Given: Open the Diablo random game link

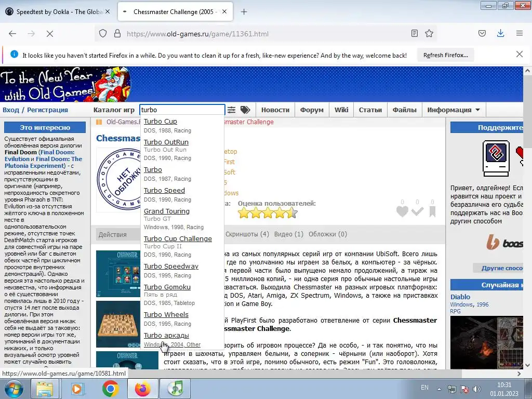Looking at the screenshot, I should pyautogui.click(x=460, y=297).
